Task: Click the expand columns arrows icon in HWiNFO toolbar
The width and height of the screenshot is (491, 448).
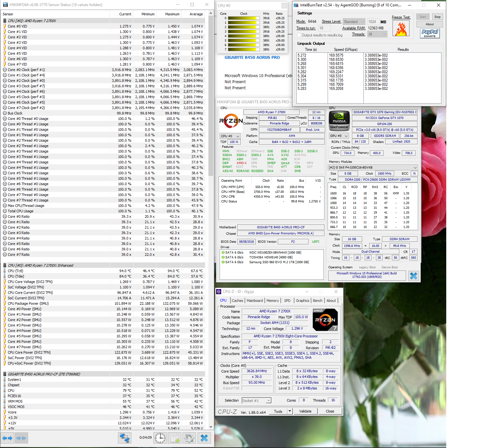Action: tap(7, 438)
